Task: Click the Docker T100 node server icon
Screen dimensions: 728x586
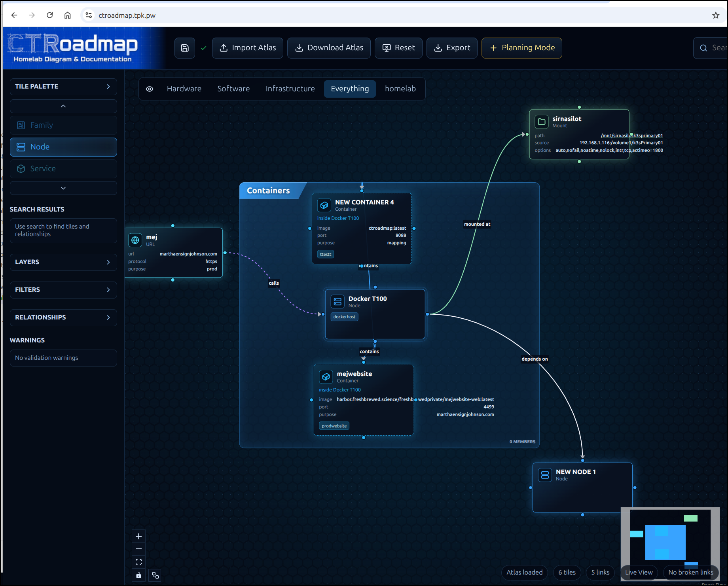Action: (337, 302)
